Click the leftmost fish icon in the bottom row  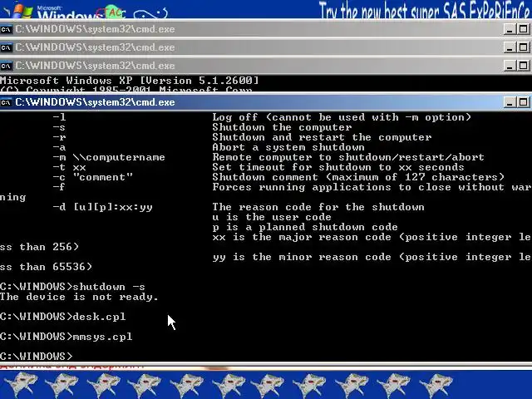[x=22, y=384]
